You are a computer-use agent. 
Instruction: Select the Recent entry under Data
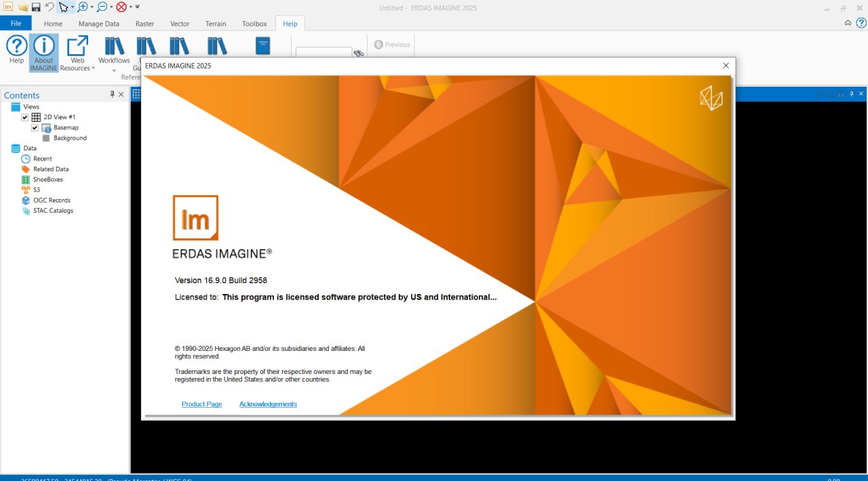43,159
